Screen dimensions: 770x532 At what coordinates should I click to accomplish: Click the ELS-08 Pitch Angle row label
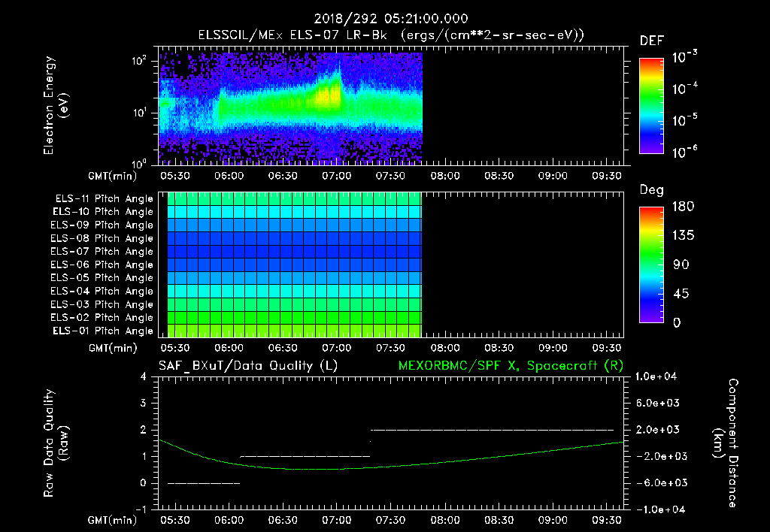102,238
